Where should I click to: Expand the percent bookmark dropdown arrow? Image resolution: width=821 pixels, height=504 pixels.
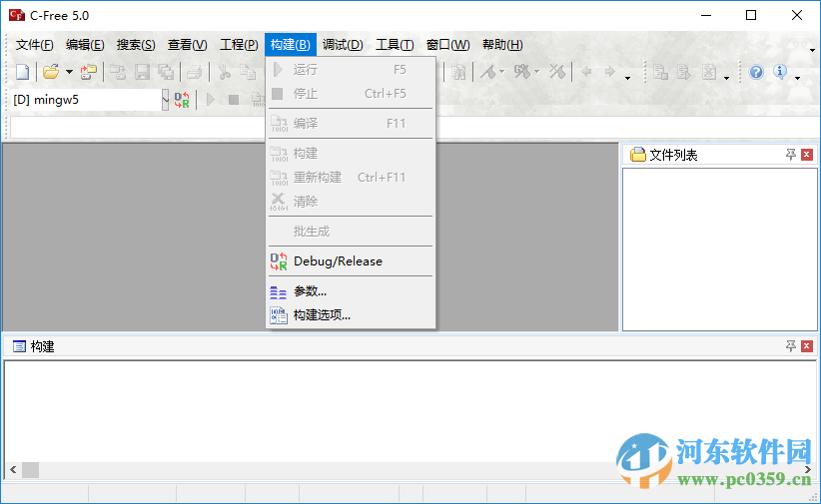536,72
